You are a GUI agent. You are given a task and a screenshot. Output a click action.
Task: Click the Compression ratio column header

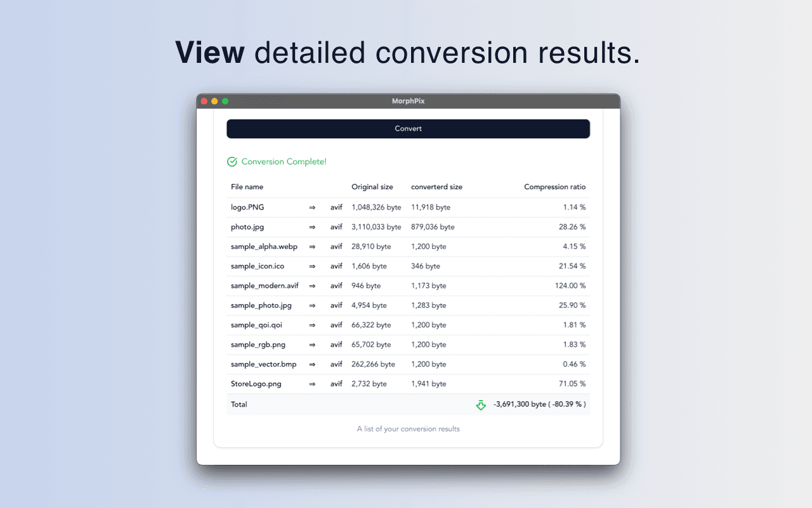[x=554, y=187]
